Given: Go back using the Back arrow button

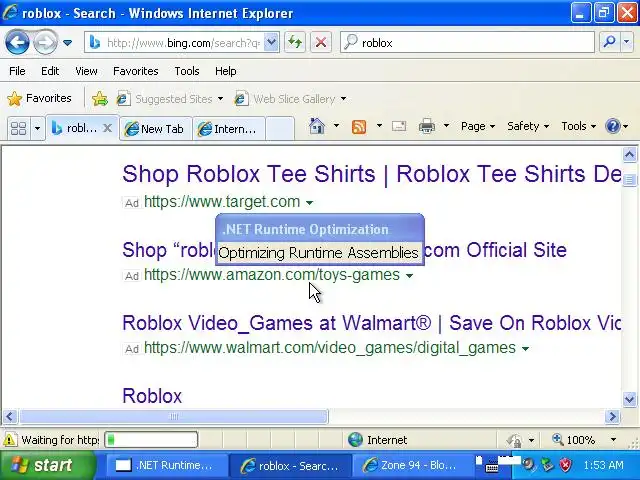Looking at the screenshot, I should (x=17, y=42).
